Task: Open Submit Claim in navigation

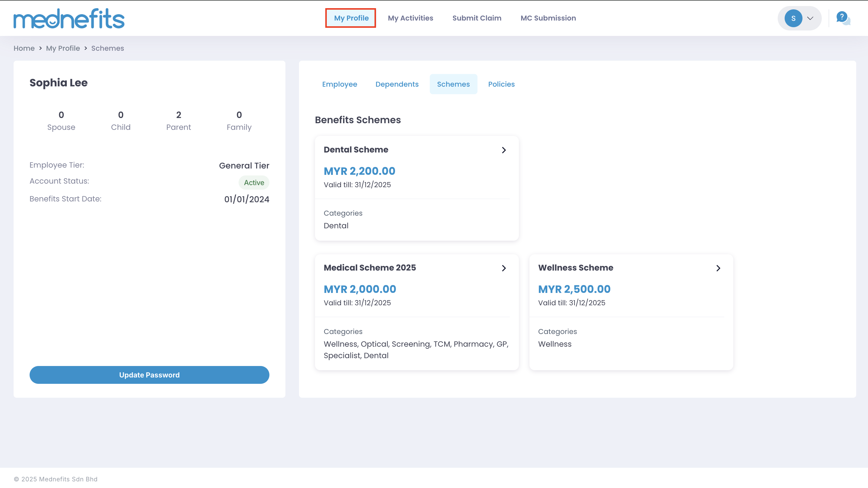Action: pos(477,18)
